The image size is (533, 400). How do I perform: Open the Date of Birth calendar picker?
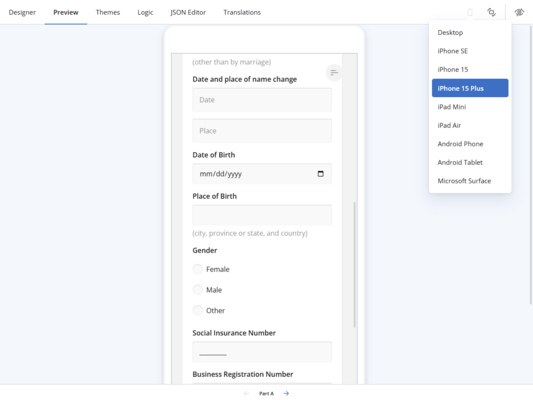tap(321, 174)
